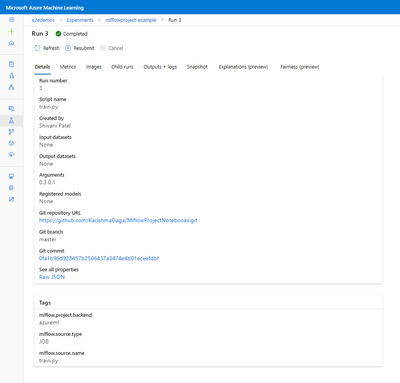Click the Microsoft Azure Machine Learning title
The width and height of the screenshot is (400, 383).
(45, 8)
